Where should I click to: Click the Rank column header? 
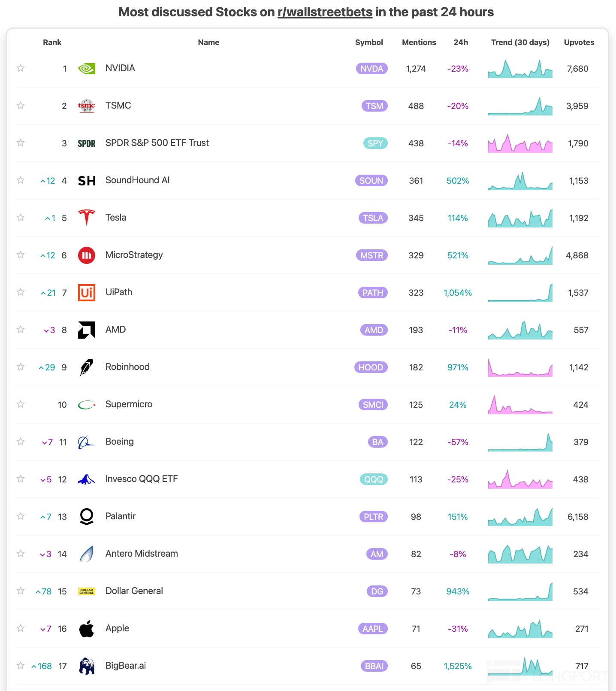pyautogui.click(x=52, y=42)
